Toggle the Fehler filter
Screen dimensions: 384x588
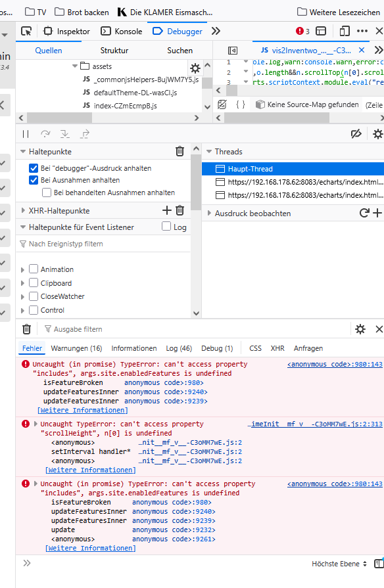click(x=32, y=348)
